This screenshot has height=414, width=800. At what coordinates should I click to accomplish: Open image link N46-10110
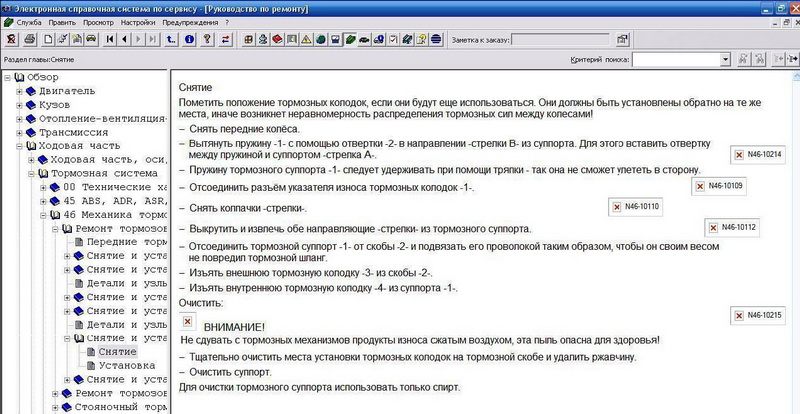[636, 207]
